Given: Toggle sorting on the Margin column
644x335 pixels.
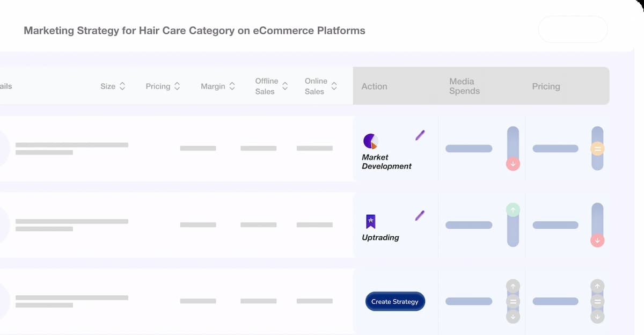Looking at the screenshot, I should point(232,86).
